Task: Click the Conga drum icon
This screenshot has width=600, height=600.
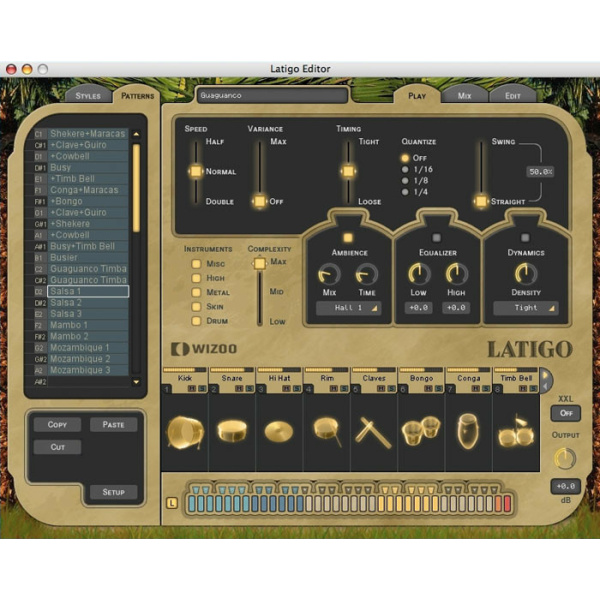Action: (x=468, y=431)
